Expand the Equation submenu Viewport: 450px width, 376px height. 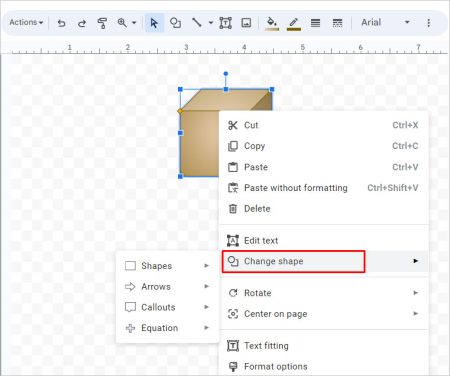click(x=167, y=328)
